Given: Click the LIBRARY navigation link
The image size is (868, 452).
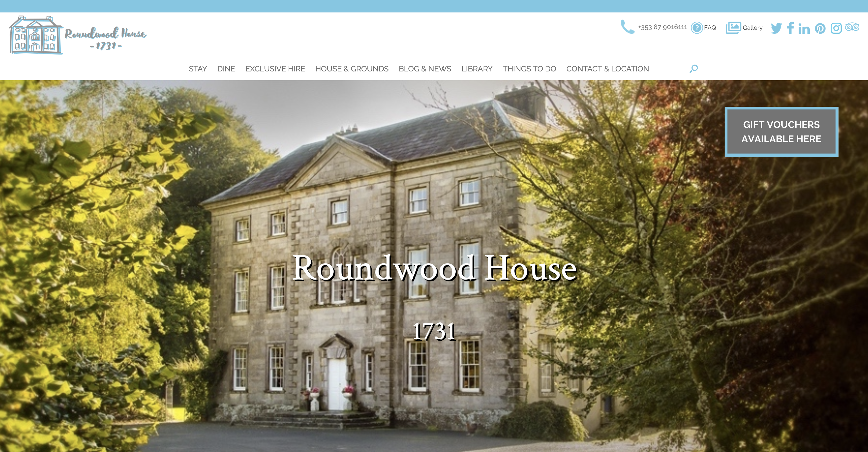Looking at the screenshot, I should [476, 69].
